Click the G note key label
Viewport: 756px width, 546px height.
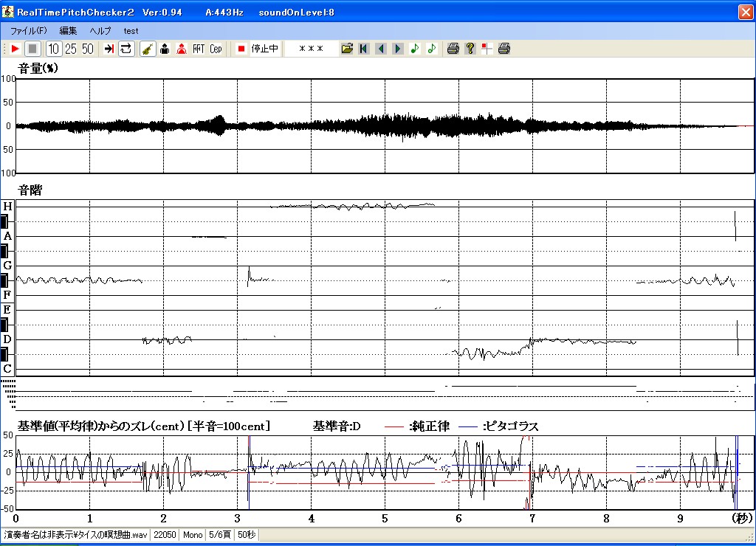click(7, 266)
